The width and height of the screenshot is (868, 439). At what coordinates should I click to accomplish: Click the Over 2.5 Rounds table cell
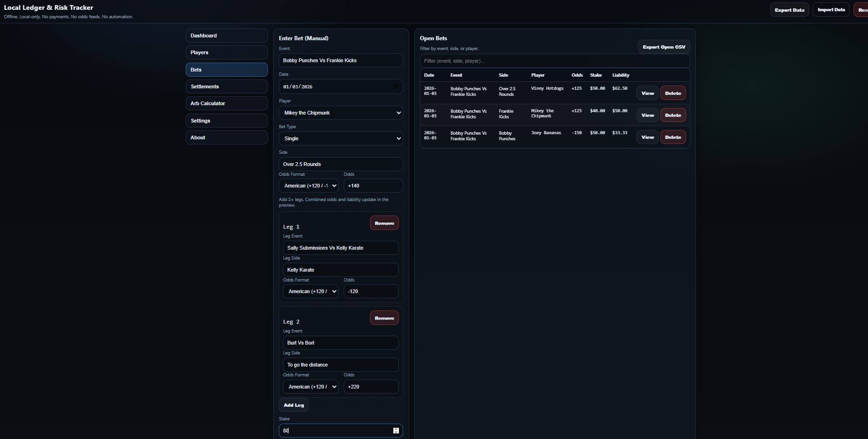click(507, 91)
